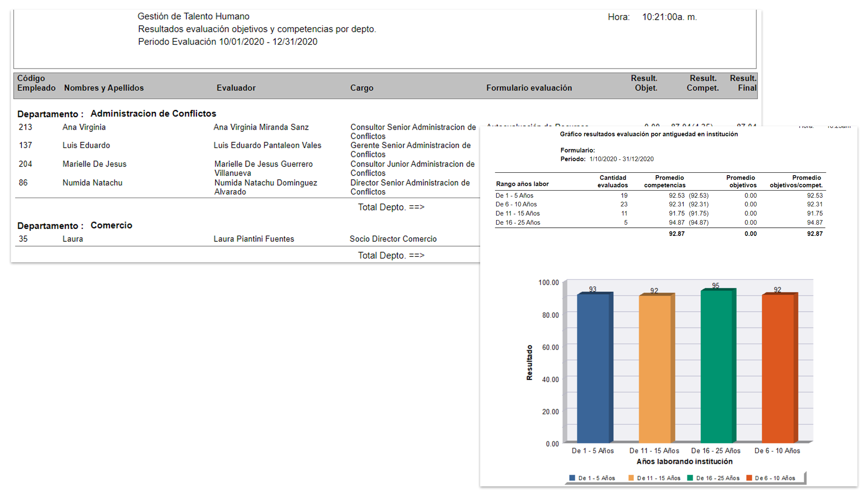Click the 'Resultado' vertical axis title

coord(529,363)
